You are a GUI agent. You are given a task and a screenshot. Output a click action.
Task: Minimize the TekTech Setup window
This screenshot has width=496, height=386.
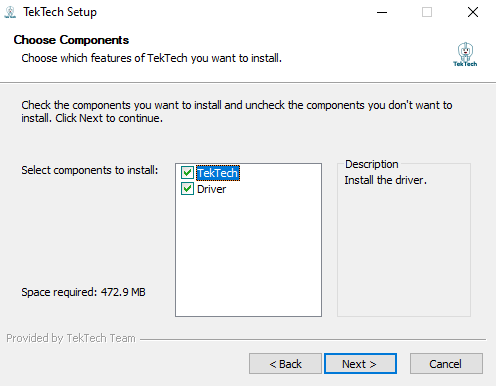382,12
